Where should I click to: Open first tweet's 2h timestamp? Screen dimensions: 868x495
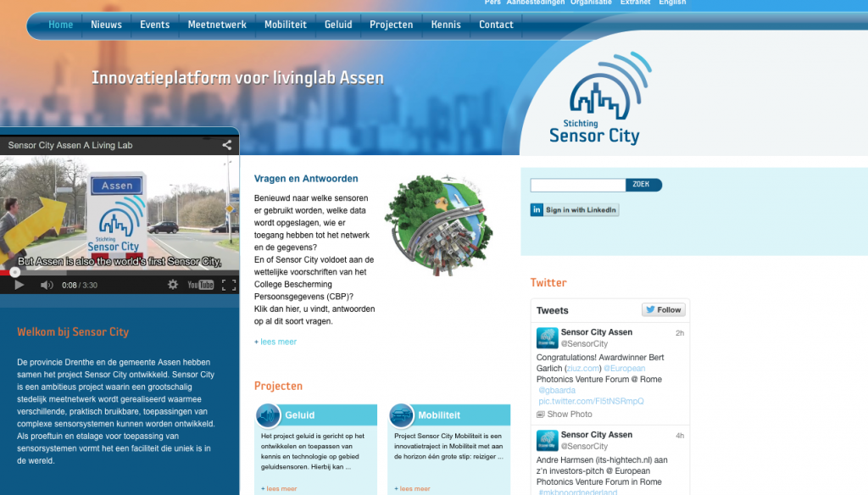680,333
